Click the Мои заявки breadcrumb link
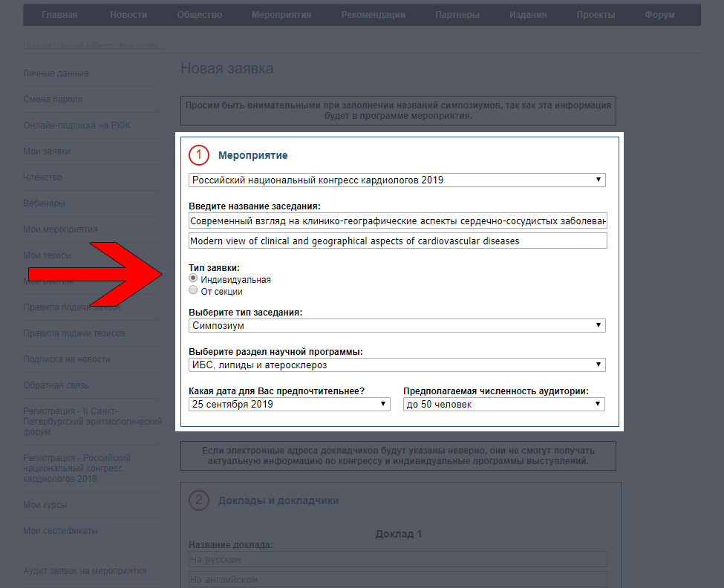 pos(140,45)
